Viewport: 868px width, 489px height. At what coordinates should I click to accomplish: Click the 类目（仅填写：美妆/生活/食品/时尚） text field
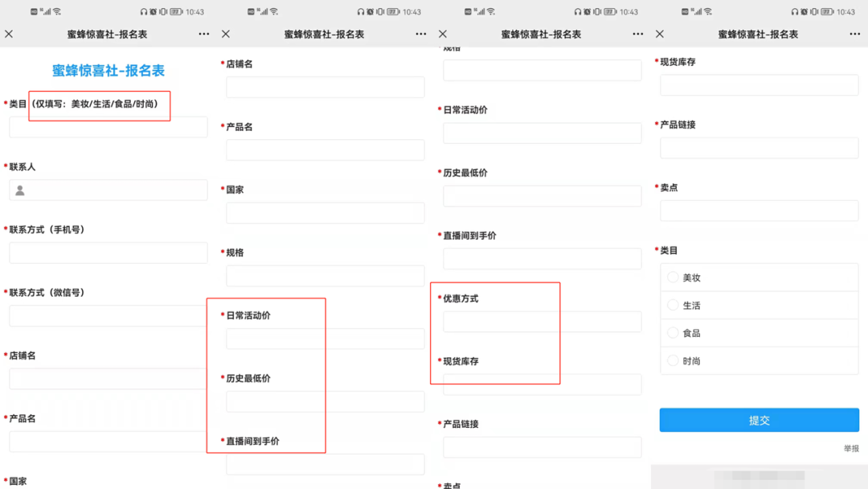(x=108, y=127)
